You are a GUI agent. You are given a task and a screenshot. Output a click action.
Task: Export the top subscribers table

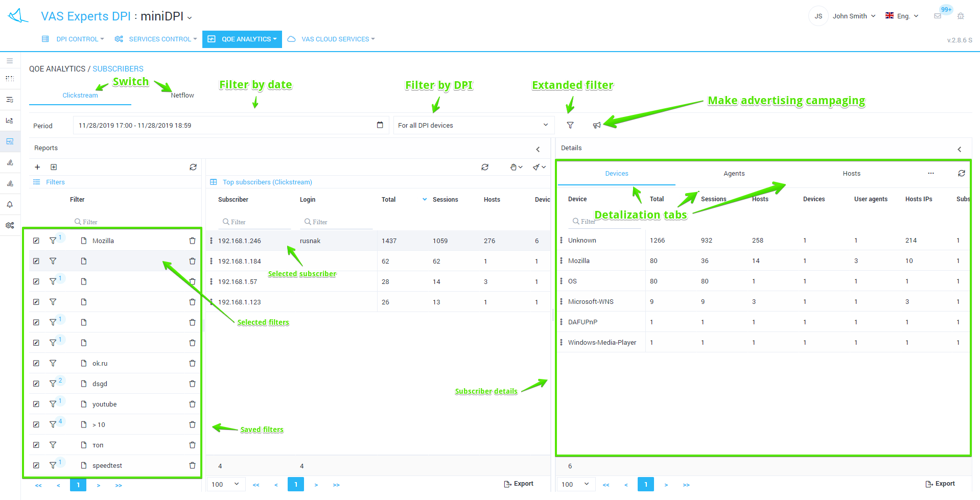[x=519, y=484]
